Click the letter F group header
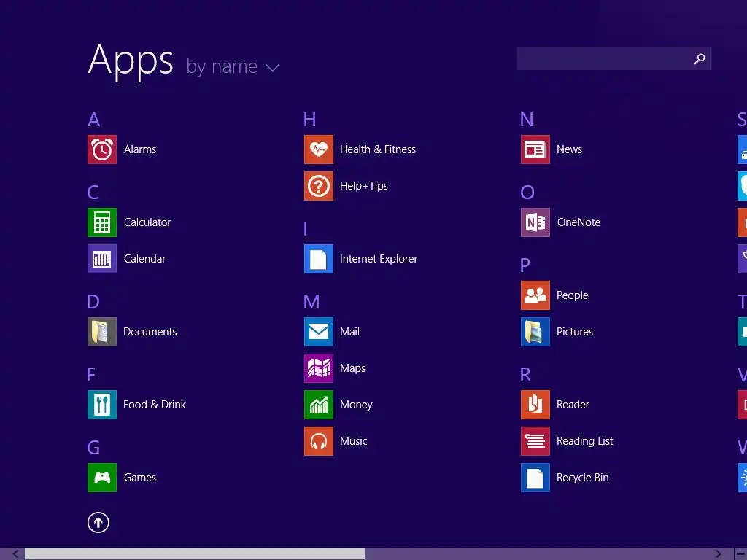 pyautogui.click(x=91, y=375)
